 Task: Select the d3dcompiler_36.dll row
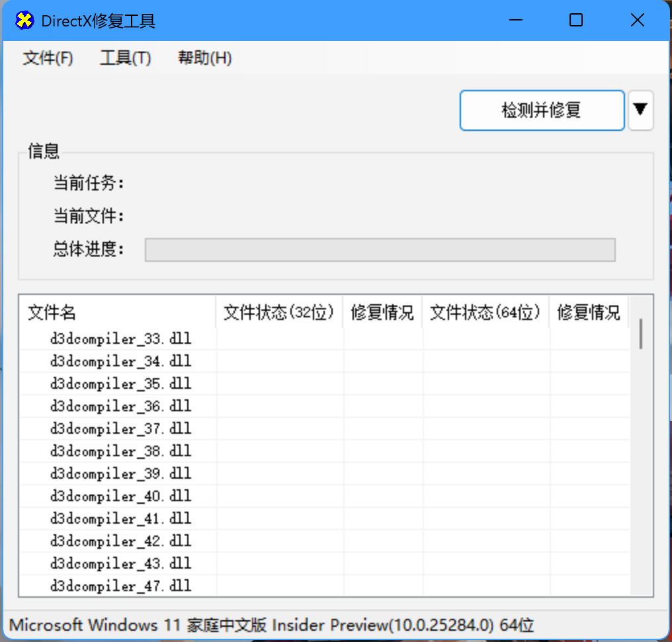[325, 406]
